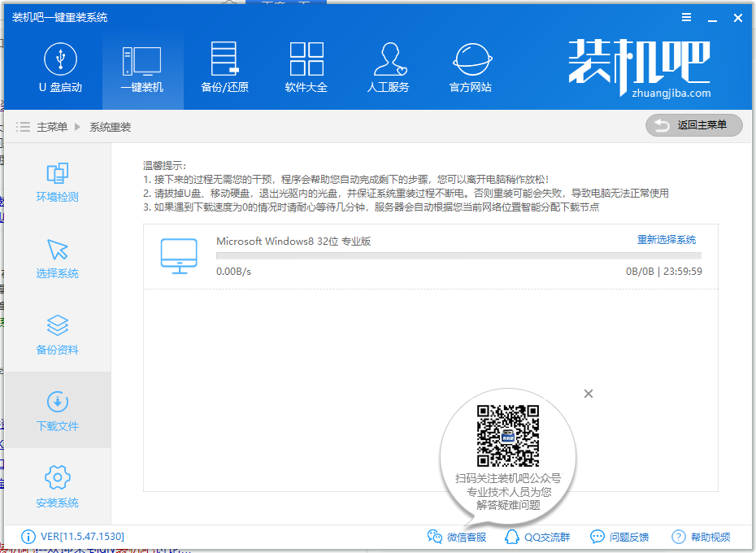Click the 重新选择系统 reselect system link
756x553 pixels.
pos(666,240)
